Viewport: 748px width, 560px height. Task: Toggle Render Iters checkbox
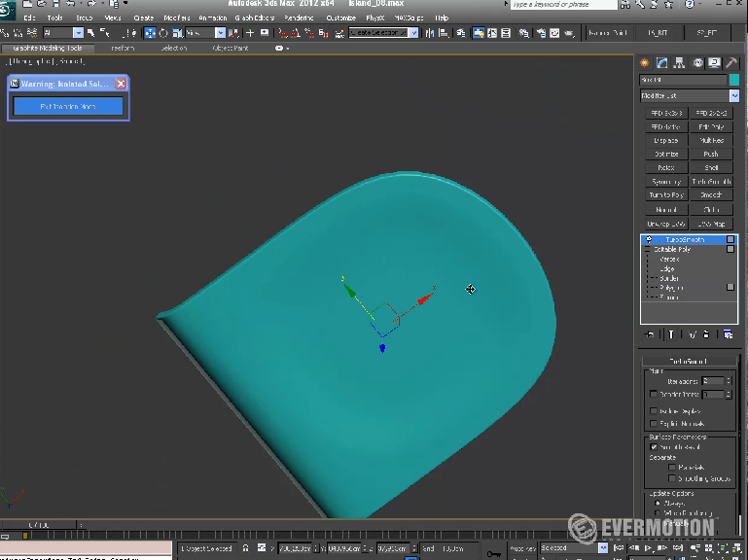click(x=654, y=394)
